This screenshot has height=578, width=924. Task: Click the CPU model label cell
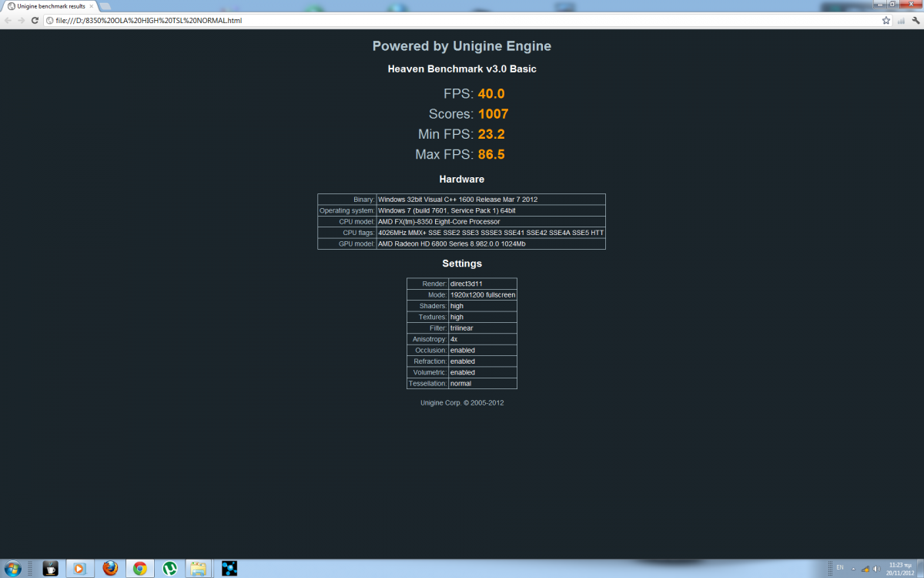point(347,221)
